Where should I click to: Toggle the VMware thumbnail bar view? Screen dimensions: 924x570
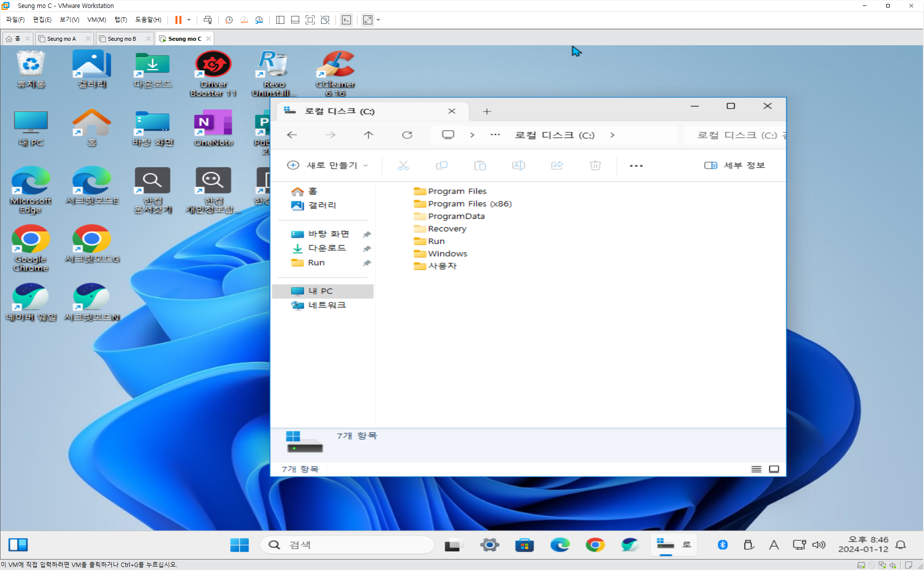pos(295,20)
